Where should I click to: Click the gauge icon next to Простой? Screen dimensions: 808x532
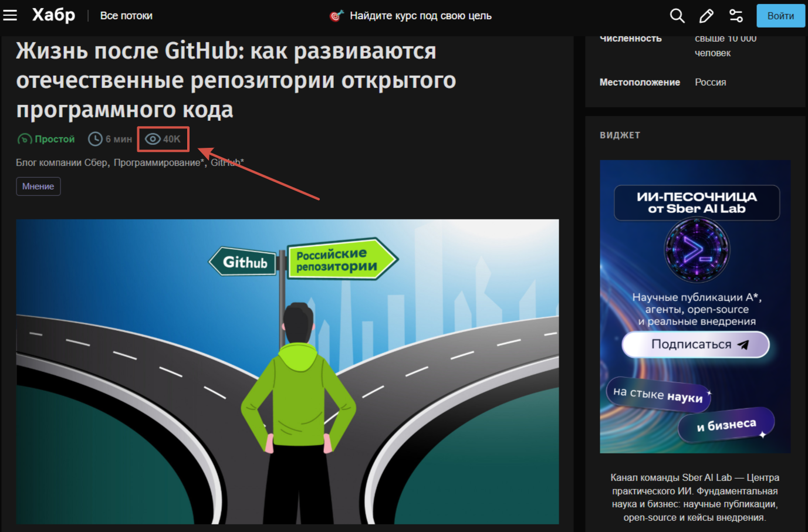tap(25, 139)
